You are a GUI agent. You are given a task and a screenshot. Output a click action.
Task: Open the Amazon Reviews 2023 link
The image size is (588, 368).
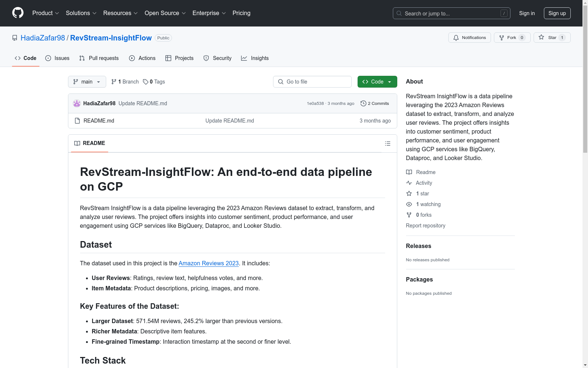pyautogui.click(x=208, y=263)
